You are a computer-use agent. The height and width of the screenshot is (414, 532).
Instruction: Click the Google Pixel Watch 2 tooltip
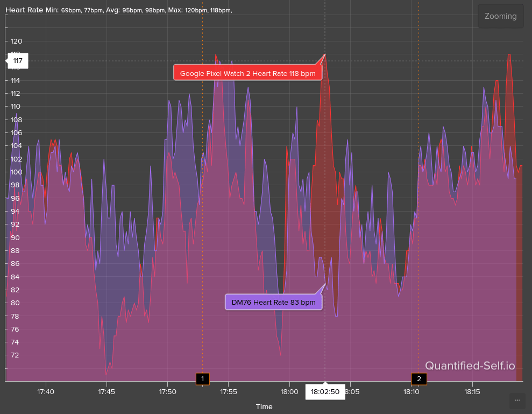click(x=247, y=73)
